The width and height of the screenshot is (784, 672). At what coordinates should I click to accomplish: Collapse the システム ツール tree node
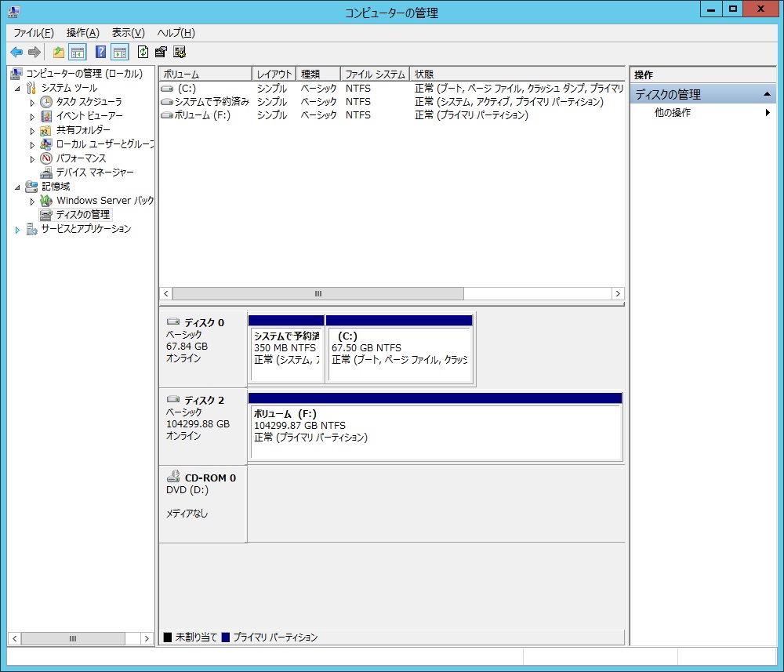click(17, 89)
